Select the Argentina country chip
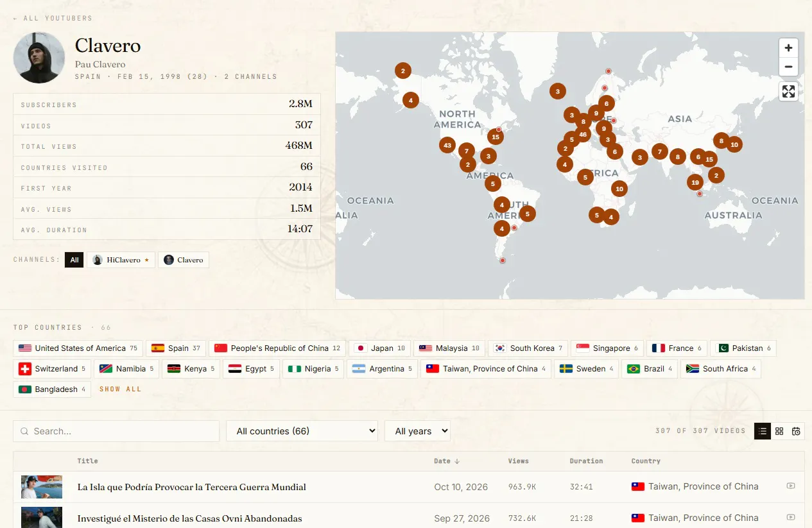Screen dimensions: 812x528 point(383,369)
